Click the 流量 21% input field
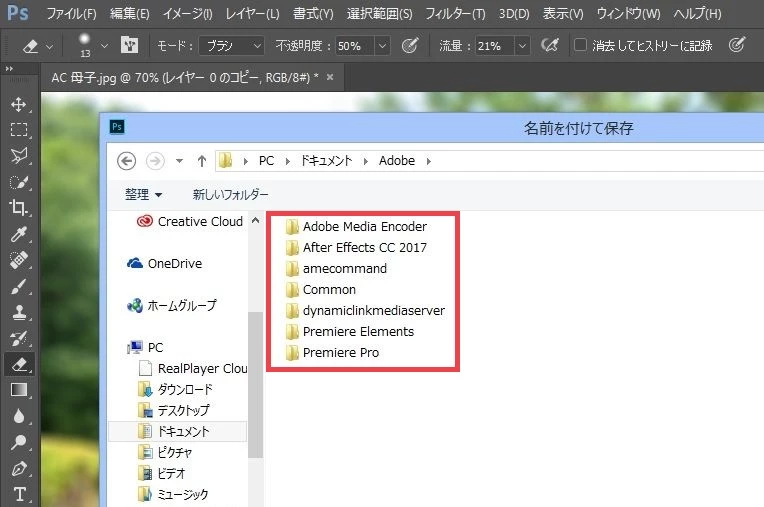 495,46
